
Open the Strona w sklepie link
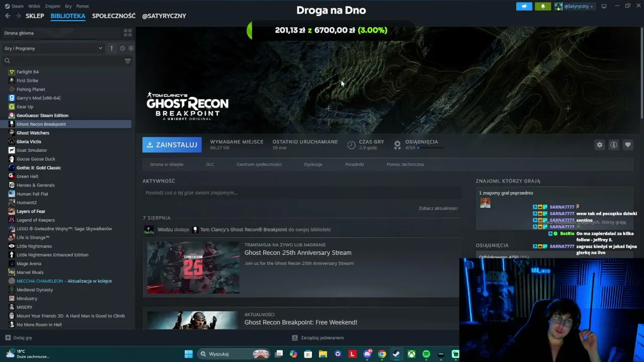[167, 164]
